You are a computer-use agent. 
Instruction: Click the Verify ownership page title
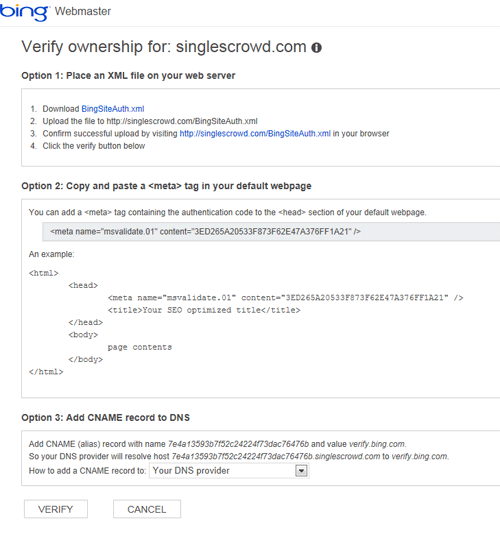coord(164,47)
